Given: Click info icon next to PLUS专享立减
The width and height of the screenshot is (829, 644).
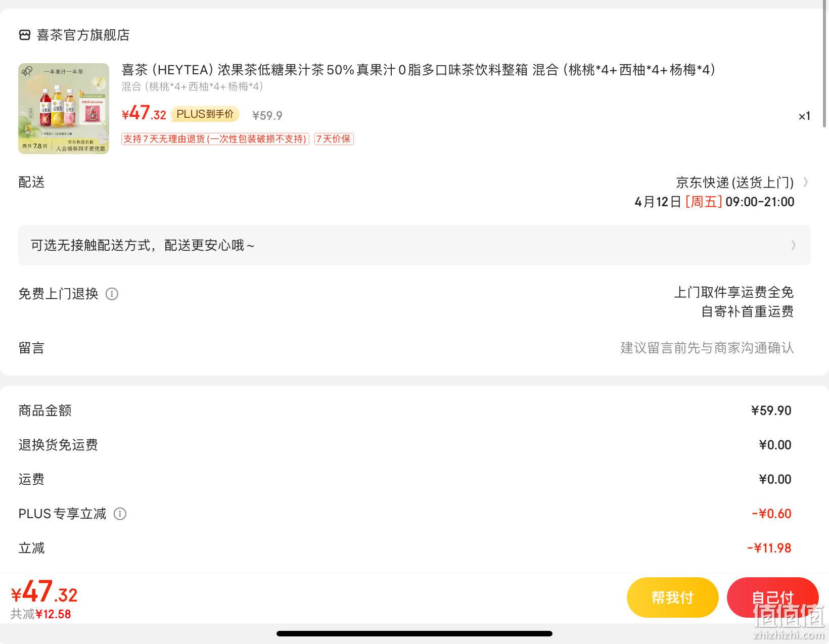Looking at the screenshot, I should pyautogui.click(x=120, y=514).
